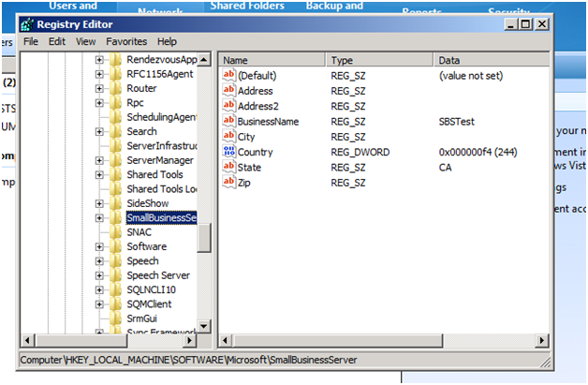This screenshot has height=385, width=588.
Task: Open the File menu
Action: click(31, 41)
